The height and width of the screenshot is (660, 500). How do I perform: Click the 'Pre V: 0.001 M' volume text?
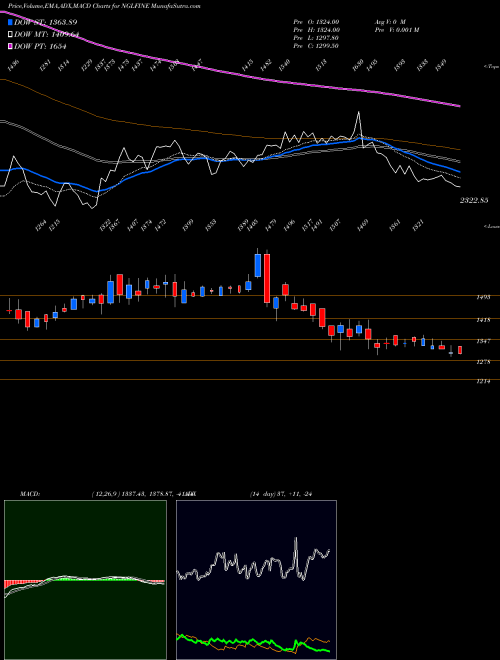[396, 30]
